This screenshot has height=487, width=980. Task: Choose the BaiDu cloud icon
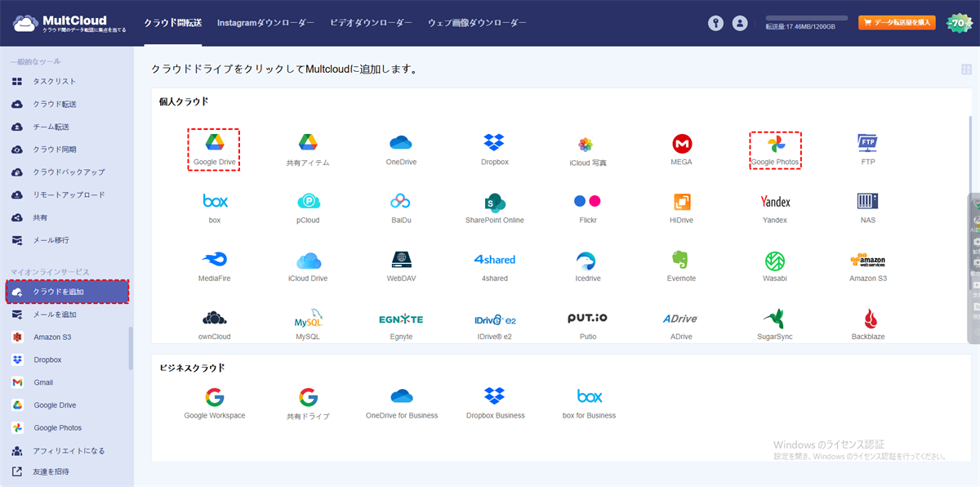[401, 208]
